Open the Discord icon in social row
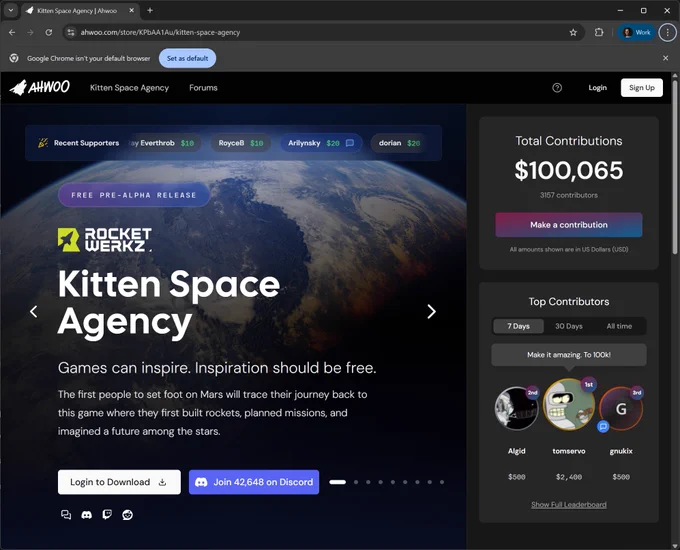 click(x=87, y=515)
